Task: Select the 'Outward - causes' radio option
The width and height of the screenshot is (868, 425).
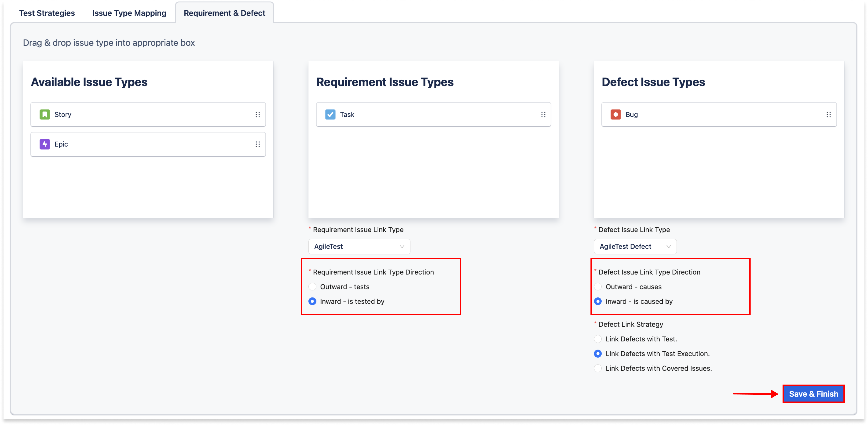Action: [x=598, y=287]
